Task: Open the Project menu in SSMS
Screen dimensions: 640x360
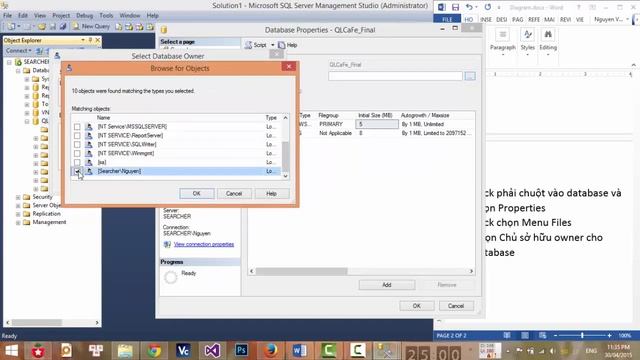Action: click(61, 16)
